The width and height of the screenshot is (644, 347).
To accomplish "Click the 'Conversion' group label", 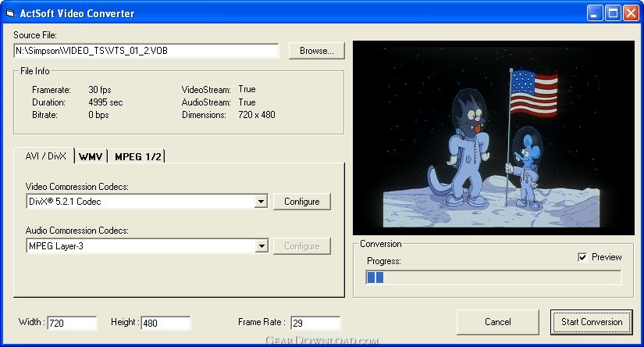I will pos(381,244).
